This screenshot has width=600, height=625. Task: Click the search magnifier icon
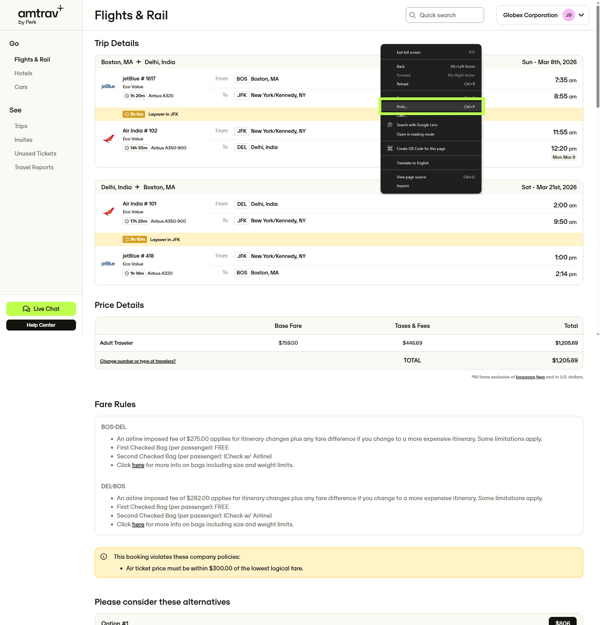click(x=412, y=15)
